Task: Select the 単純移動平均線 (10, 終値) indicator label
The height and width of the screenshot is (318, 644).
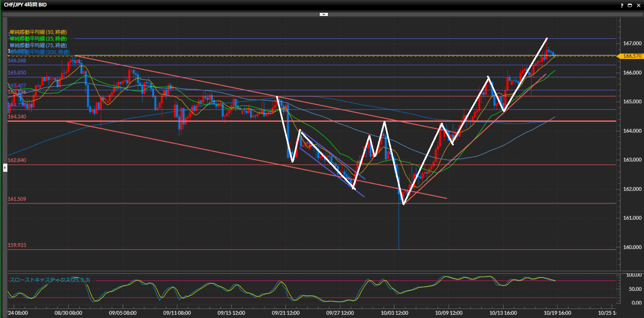Action: point(38,32)
